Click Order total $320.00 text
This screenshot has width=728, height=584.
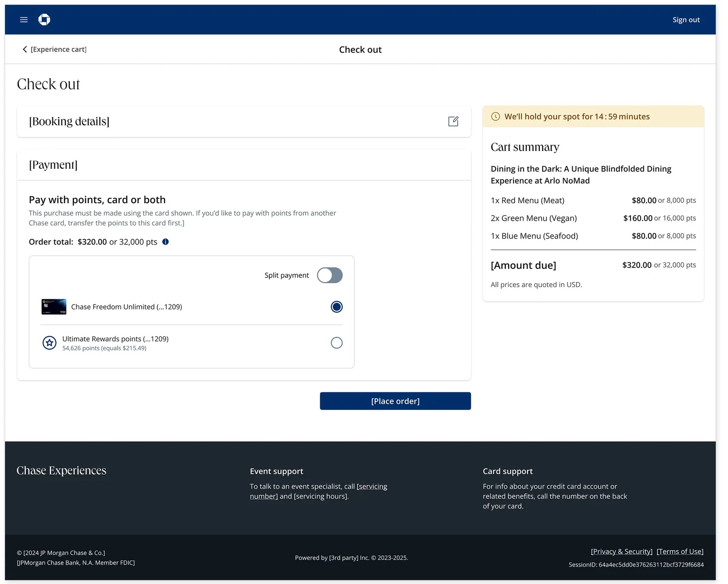93,242
